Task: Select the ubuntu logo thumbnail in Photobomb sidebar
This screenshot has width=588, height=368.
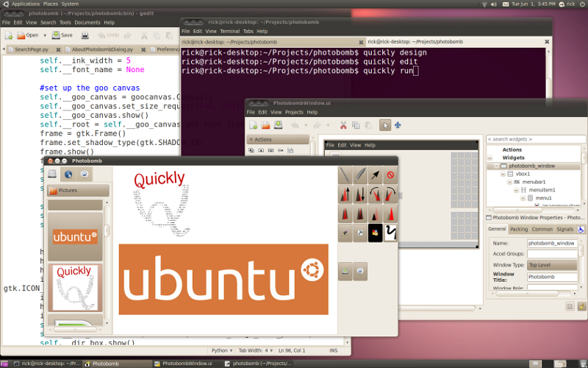Action: 75,237
